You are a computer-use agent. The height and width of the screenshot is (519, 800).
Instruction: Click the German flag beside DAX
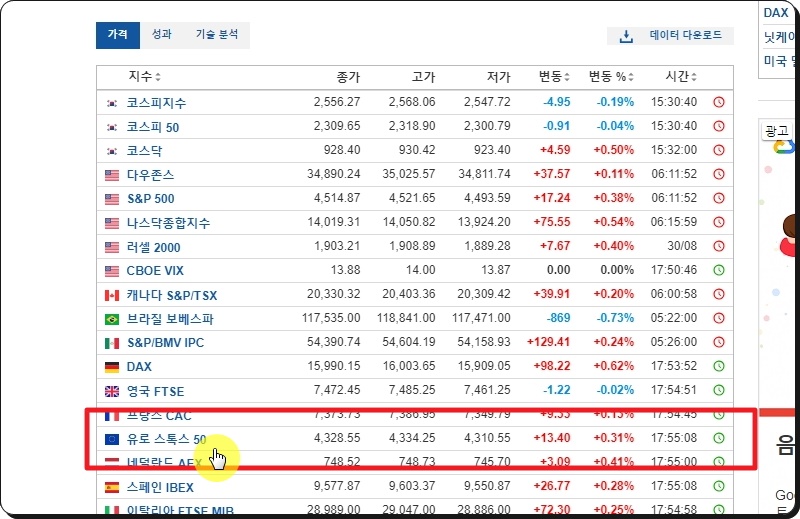click(x=112, y=367)
